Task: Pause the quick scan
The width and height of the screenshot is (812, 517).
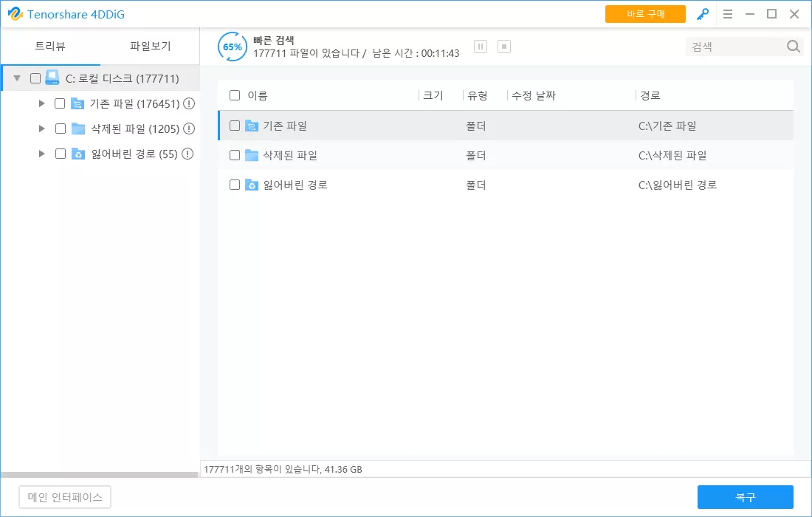Action: 481,47
